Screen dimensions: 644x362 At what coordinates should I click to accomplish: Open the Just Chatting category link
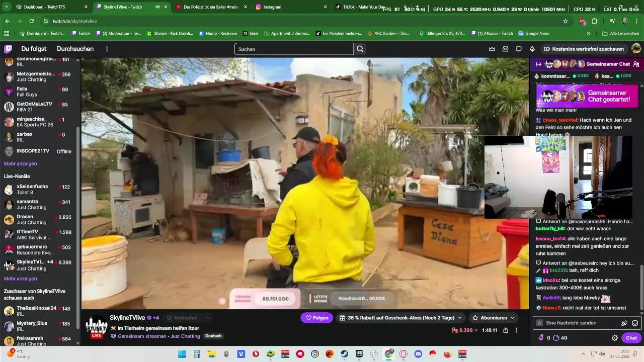[x=185, y=336]
